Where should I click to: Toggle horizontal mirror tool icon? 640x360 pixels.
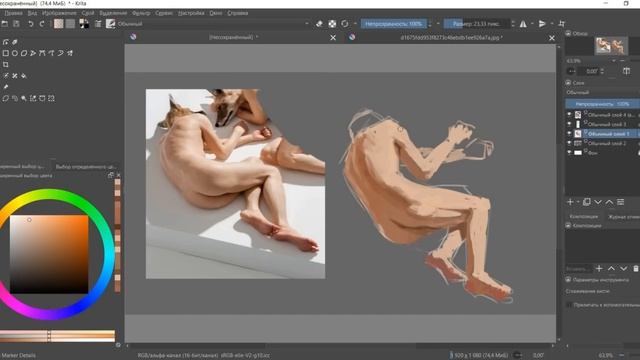pyautogui.click(x=523, y=24)
